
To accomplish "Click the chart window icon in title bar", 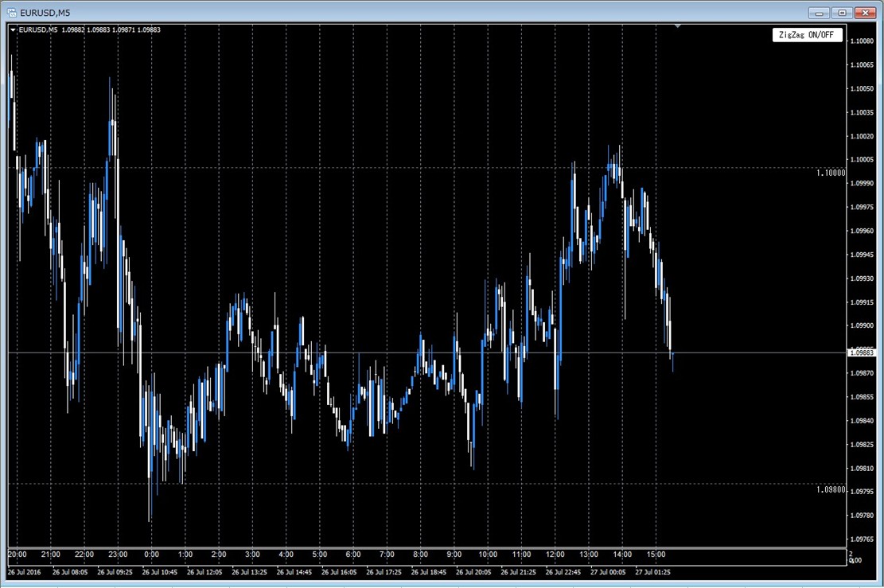I will (11, 13).
